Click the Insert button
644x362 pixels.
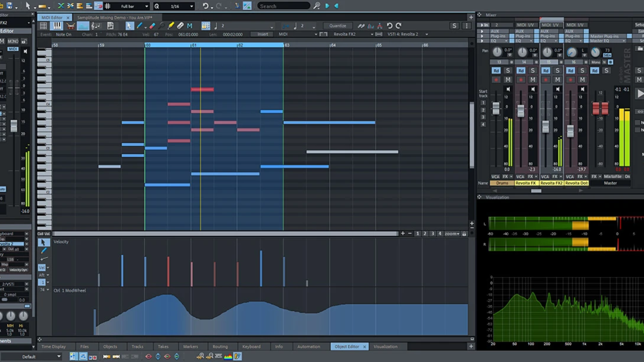(263, 34)
